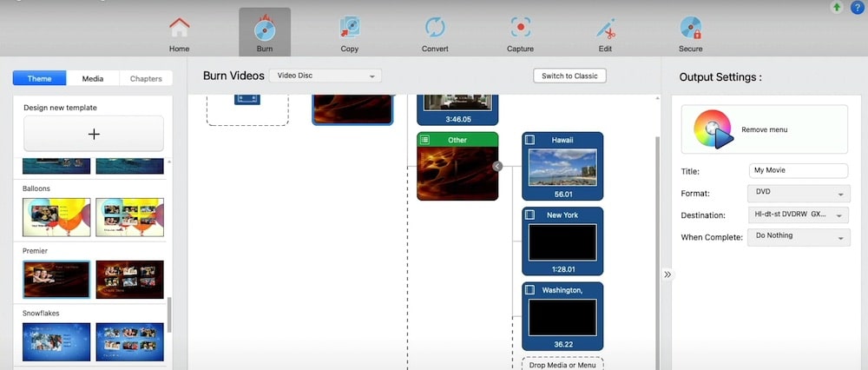Open the Secure disc tool
Viewport: 868px width, 370px height.
coord(690,33)
